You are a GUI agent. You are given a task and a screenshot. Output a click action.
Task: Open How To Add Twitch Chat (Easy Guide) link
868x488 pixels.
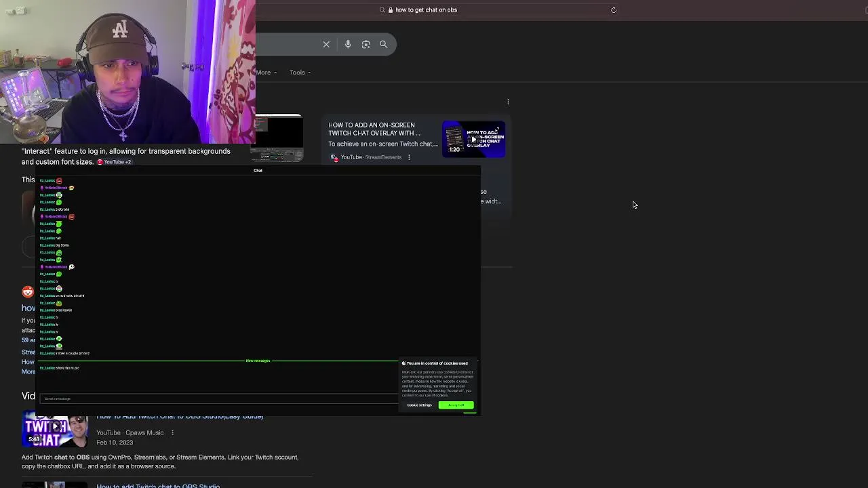point(180,416)
